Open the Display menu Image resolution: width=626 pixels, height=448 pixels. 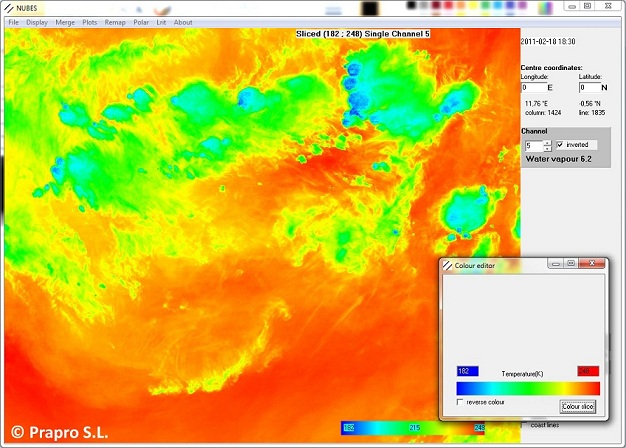pos(37,22)
